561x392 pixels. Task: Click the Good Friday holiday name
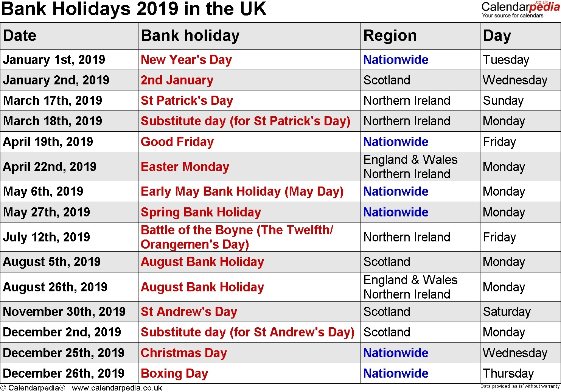(x=177, y=142)
